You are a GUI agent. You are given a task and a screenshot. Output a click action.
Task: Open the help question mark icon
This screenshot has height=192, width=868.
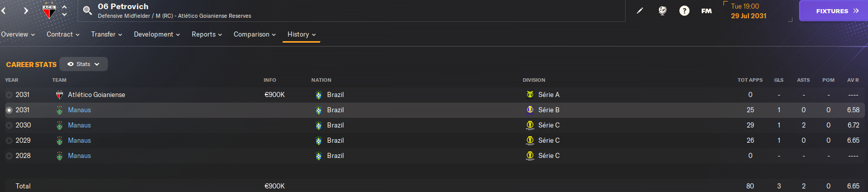(x=684, y=11)
